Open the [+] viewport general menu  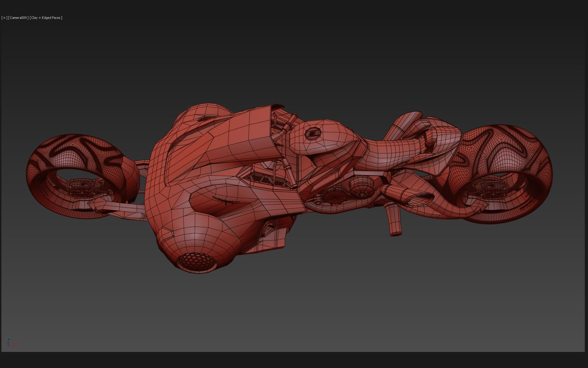point(4,18)
